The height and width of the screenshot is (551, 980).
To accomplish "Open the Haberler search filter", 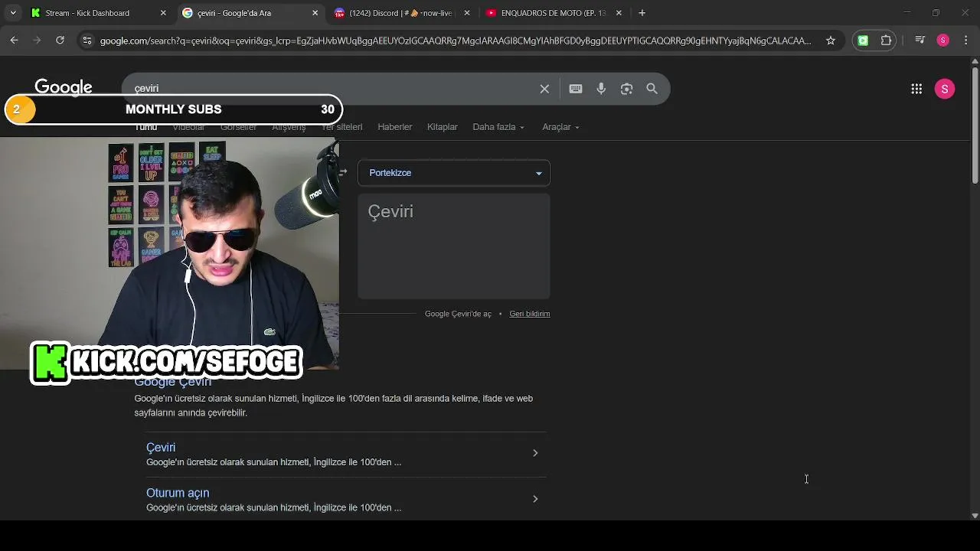I will 395,127.
